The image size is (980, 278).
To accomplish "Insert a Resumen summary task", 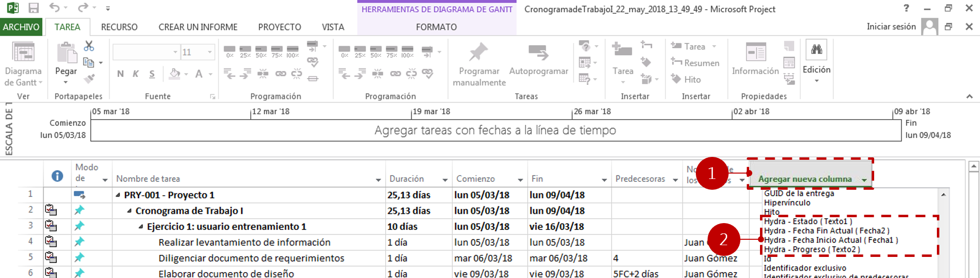I will tap(695, 63).
